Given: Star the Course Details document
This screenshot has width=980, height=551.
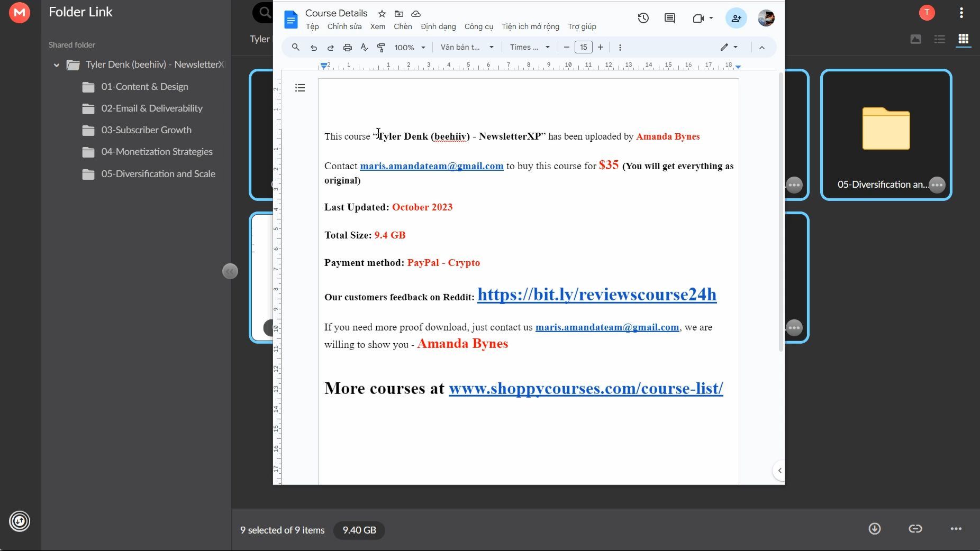Looking at the screenshot, I should click(382, 13).
